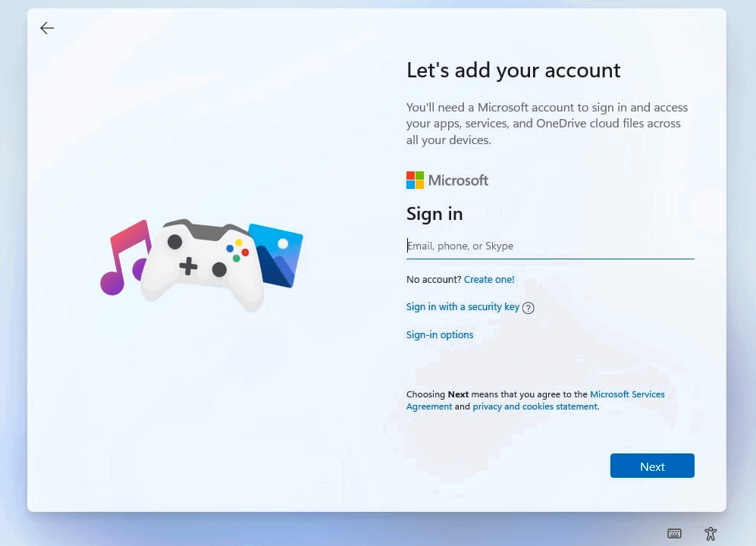This screenshot has height=546, width=756.
Task: Click the security key help question icon
Action: pos(528,308)
